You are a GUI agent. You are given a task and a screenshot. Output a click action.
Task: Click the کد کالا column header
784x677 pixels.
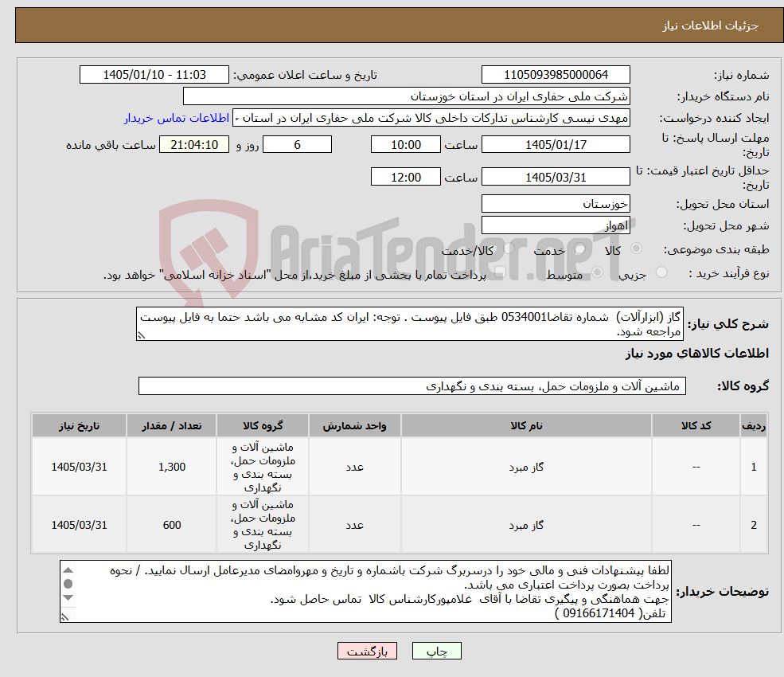point(696,426)
